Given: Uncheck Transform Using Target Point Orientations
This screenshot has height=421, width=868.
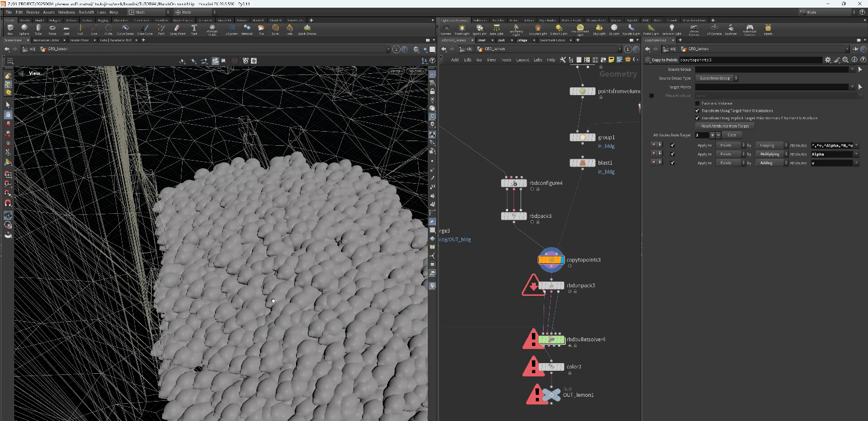Looking at the screenshot, I should point(697,110).
